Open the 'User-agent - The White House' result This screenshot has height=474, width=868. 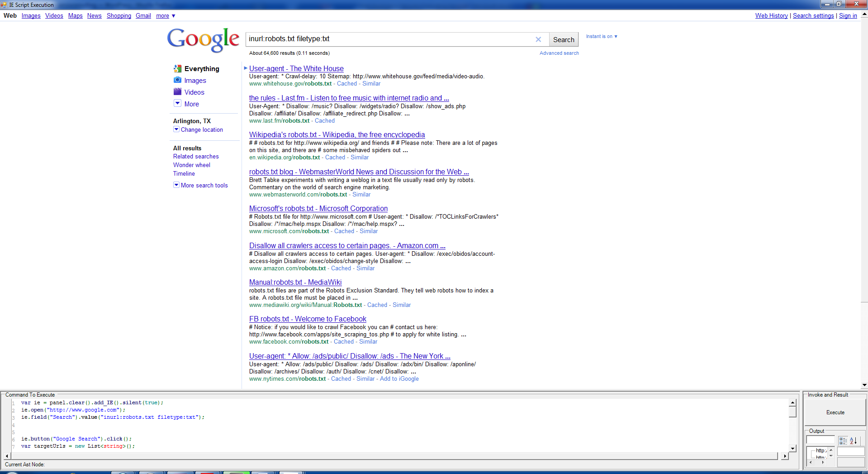(296, 69)
